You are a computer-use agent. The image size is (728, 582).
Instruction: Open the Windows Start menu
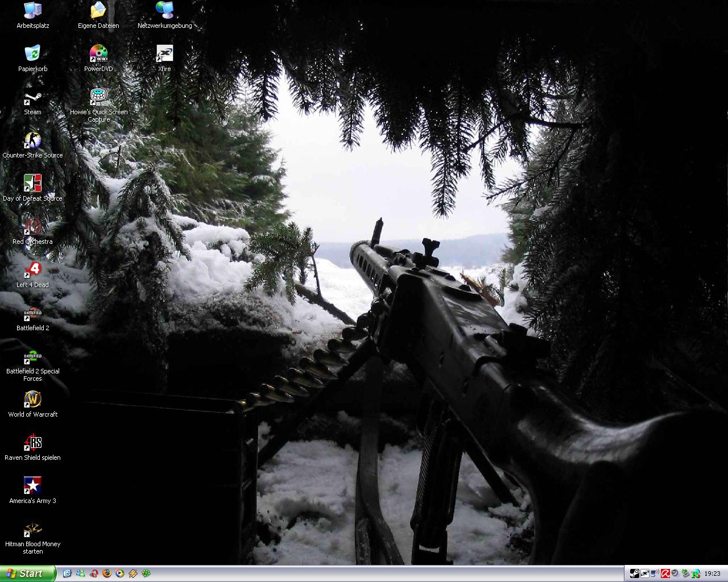[28, 573]
